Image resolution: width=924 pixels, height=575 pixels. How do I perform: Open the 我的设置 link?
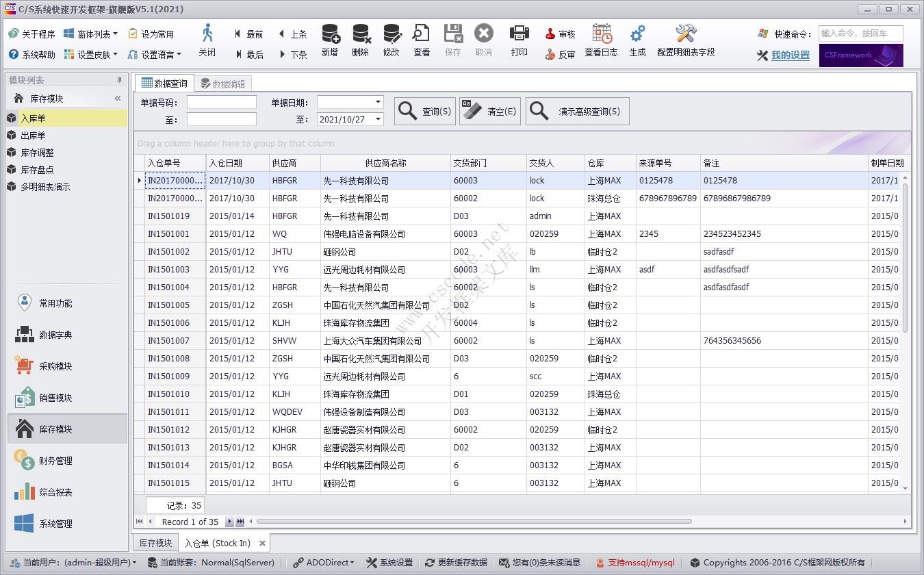pyautogui.click(x=790, y=55)
